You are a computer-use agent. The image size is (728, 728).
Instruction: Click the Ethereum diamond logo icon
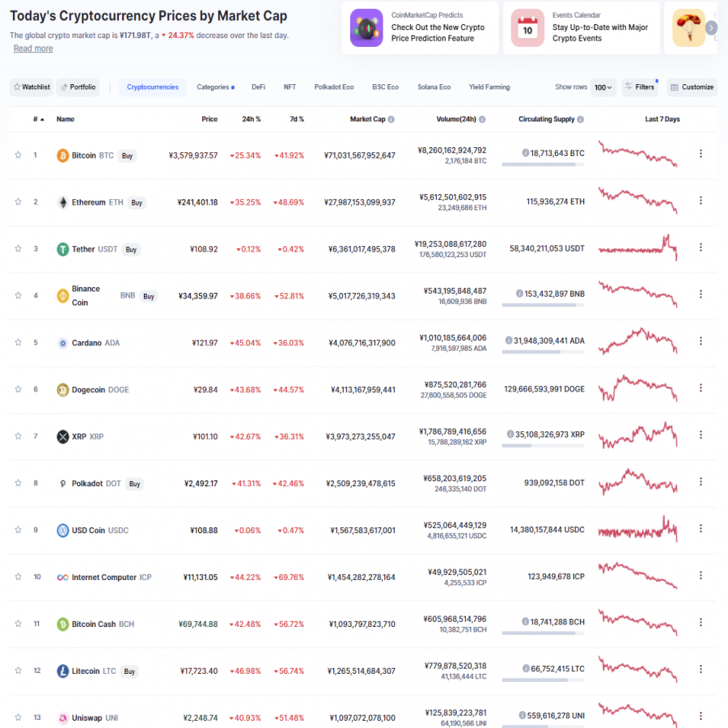pos(62,202)
